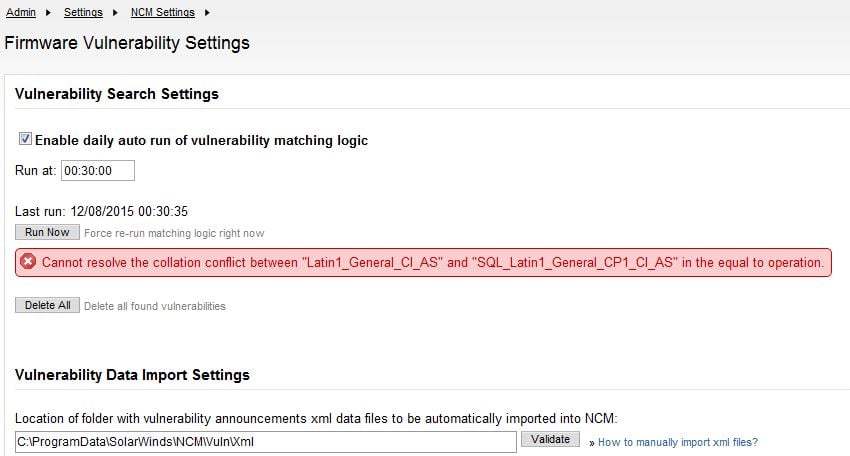Click the vulnerability xml folder path field
This screenshot has height=456, width=850.
pos(265,441)
